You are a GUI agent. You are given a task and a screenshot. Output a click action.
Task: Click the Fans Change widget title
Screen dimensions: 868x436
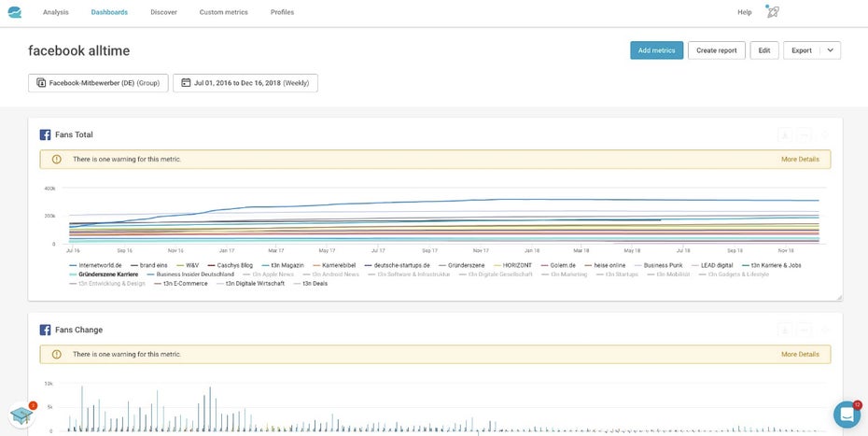click(x=78, y=330)
